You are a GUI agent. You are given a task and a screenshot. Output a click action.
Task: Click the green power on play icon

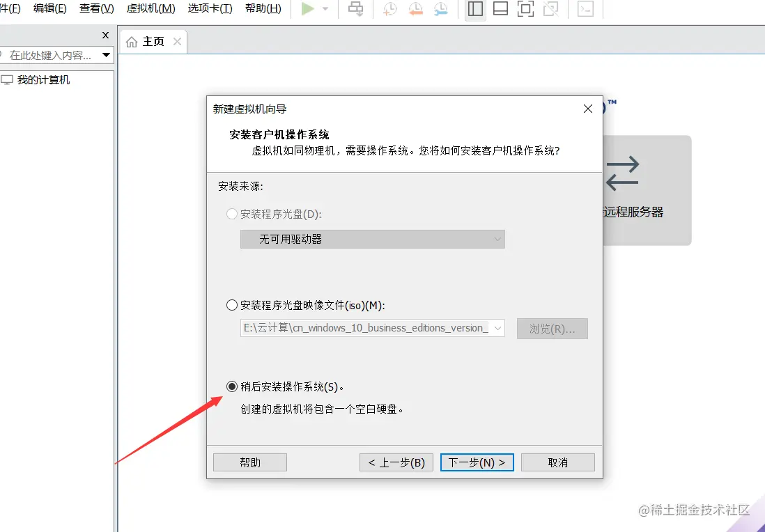tap(307, 9)
